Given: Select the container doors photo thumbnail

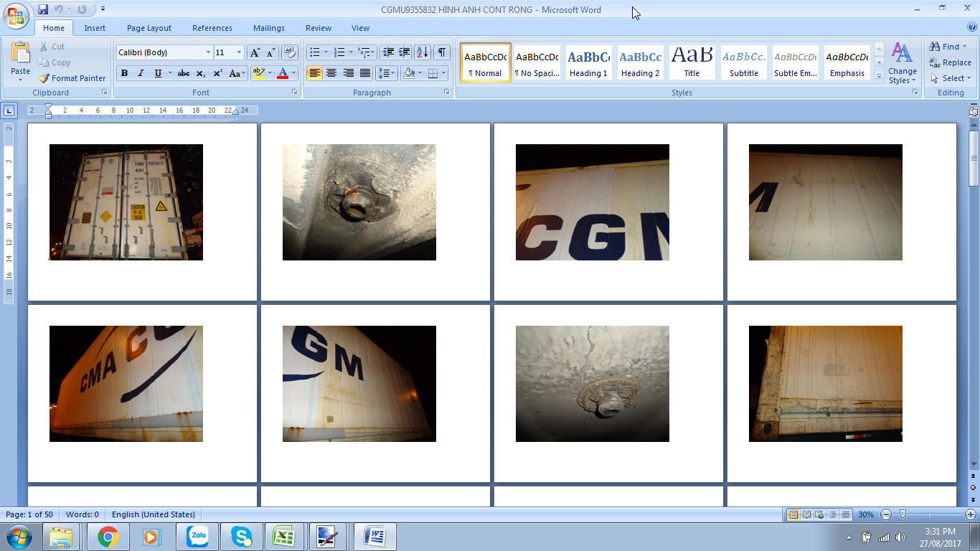Looking at the screenshot, I should [x=126, y=202].
